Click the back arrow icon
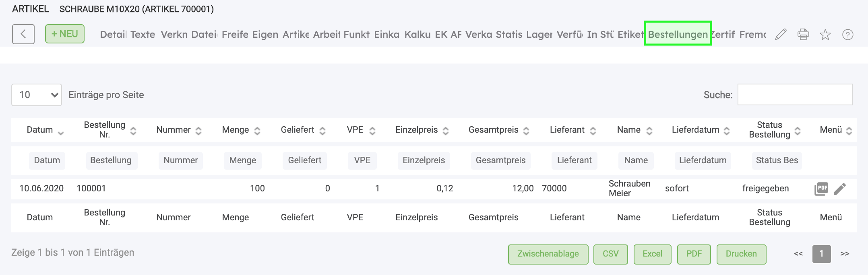The width and height of the screenshot is (868, 275). (23, 34)
